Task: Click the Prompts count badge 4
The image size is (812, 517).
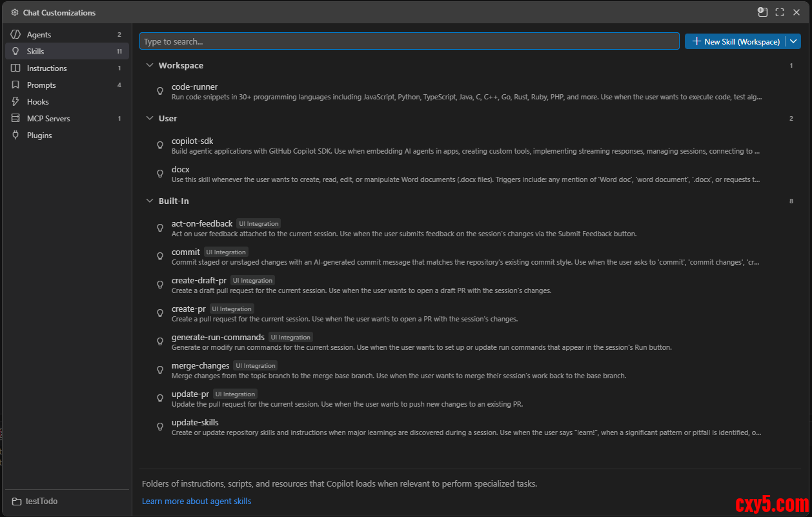Action: click(119, 85)
